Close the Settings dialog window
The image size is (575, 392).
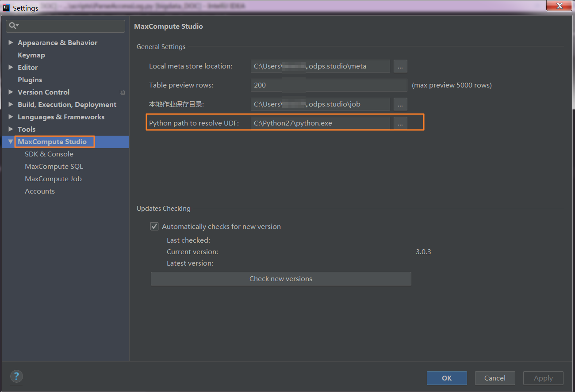(559, 6)
